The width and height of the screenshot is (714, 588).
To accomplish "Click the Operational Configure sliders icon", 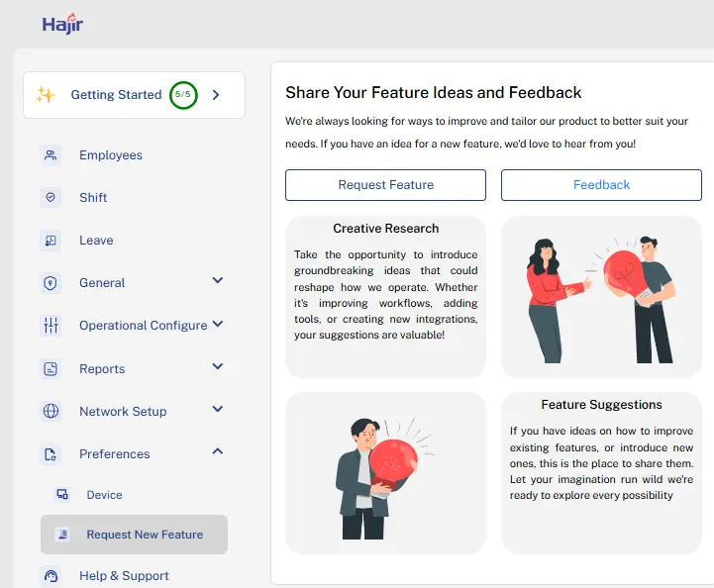I will (51, 326).
